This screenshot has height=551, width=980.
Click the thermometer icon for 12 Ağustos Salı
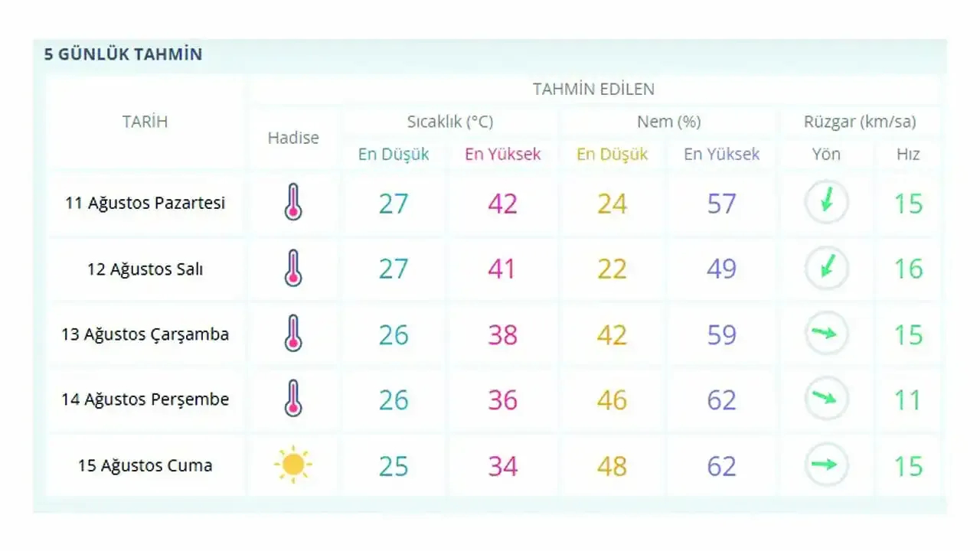293,269
